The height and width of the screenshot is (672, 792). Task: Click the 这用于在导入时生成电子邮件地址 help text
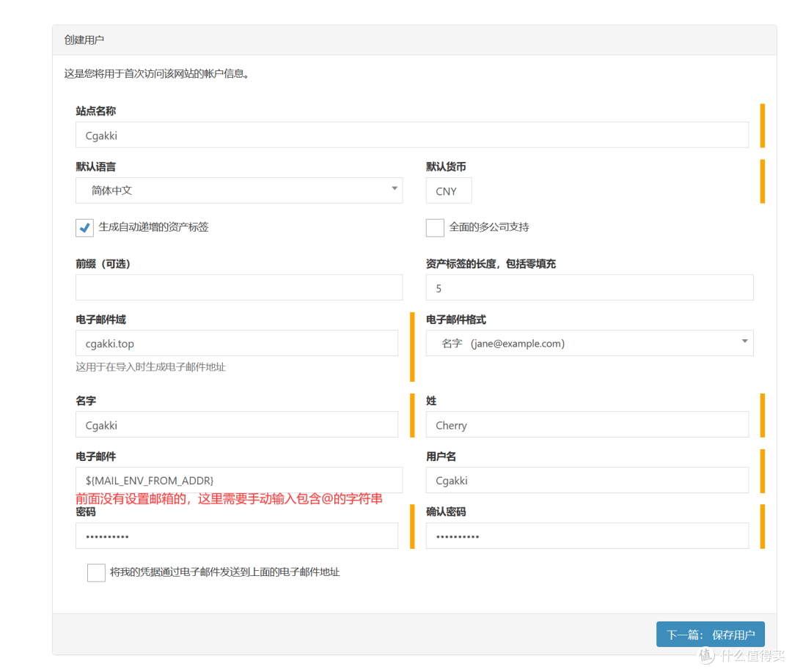(150, 367)
